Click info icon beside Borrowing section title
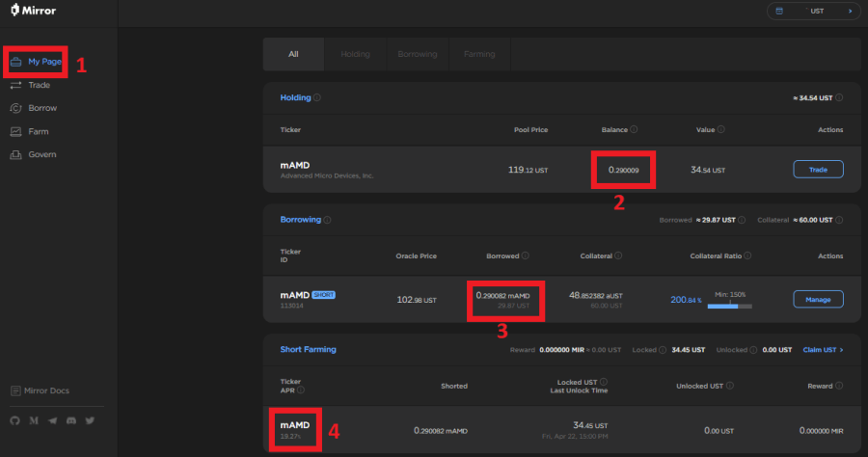 (327, 220)
